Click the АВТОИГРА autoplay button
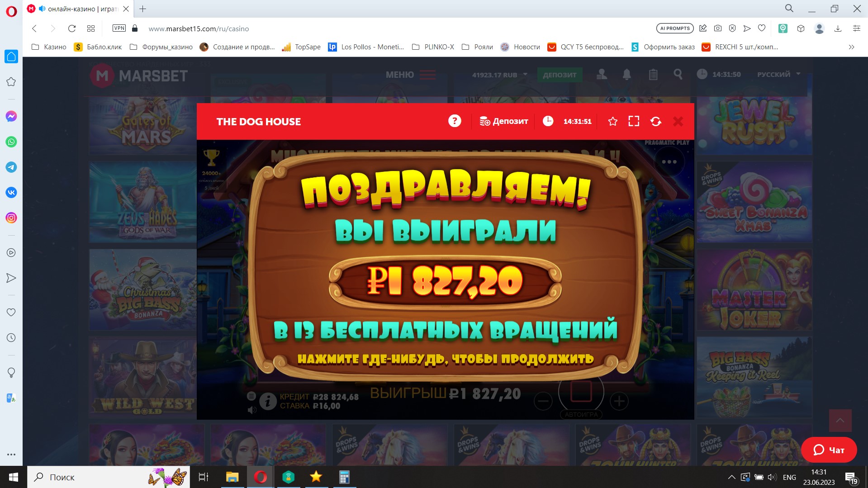Viewport: 868px width, 488px height. (x=581, y=414)
